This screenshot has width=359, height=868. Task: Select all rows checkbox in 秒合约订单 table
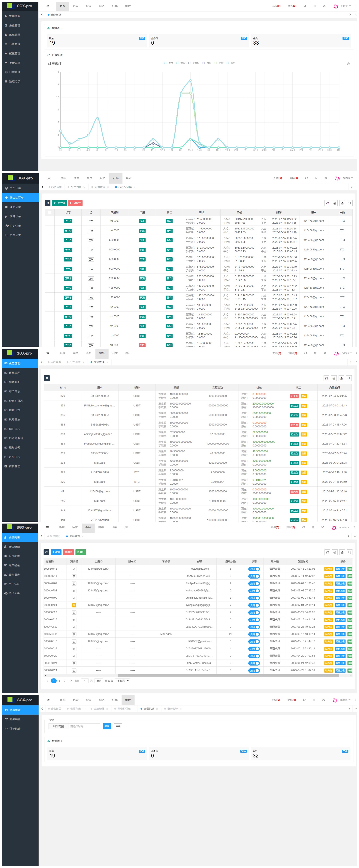point(50,213)
